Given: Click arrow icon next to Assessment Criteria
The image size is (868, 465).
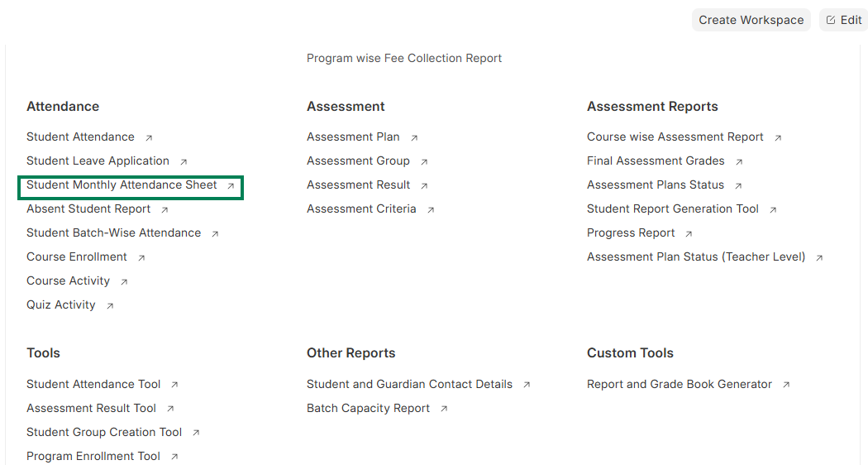Looking at the screenshot, I should click(431, 210).
